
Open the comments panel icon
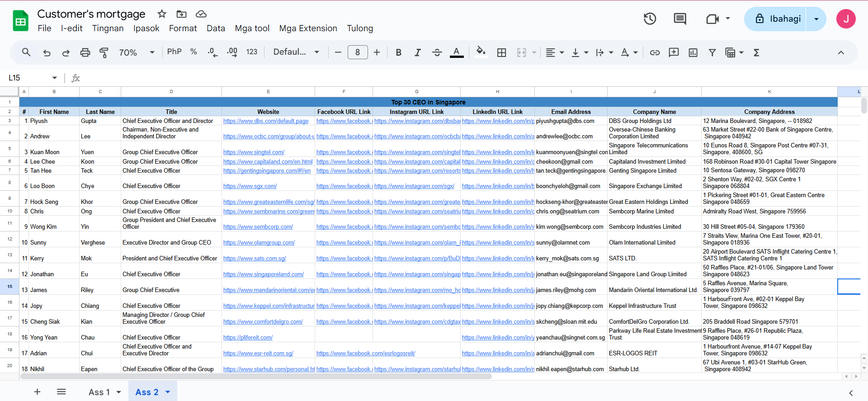[x=680, y=19]
